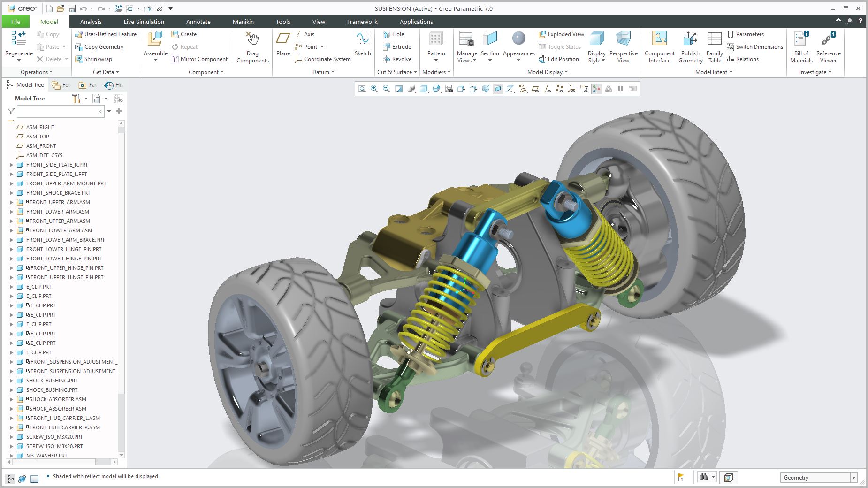Click the Repaint icon in graphics toolbar

(x=399, y=89)
